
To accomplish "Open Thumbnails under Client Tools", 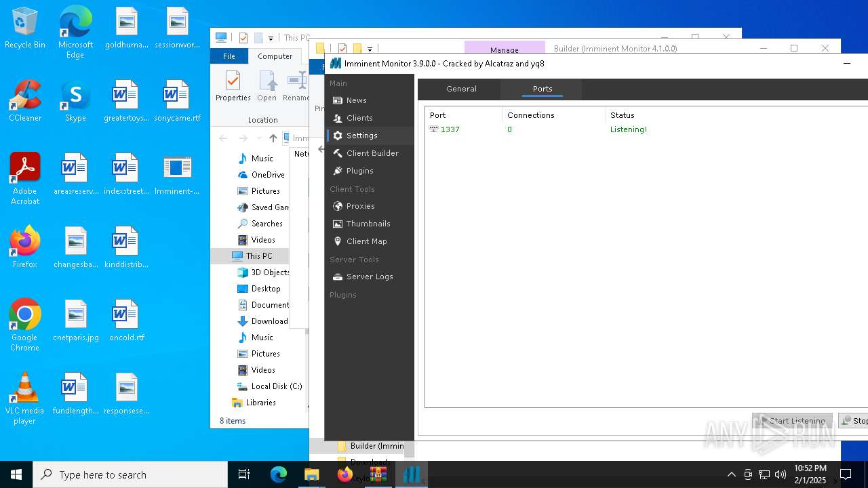I will coord(370,224).
